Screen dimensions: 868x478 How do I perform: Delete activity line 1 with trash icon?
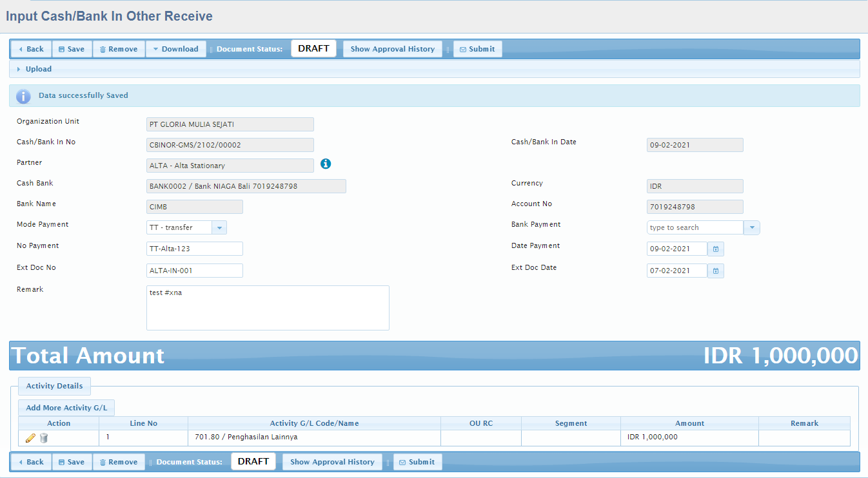point(44,438)
